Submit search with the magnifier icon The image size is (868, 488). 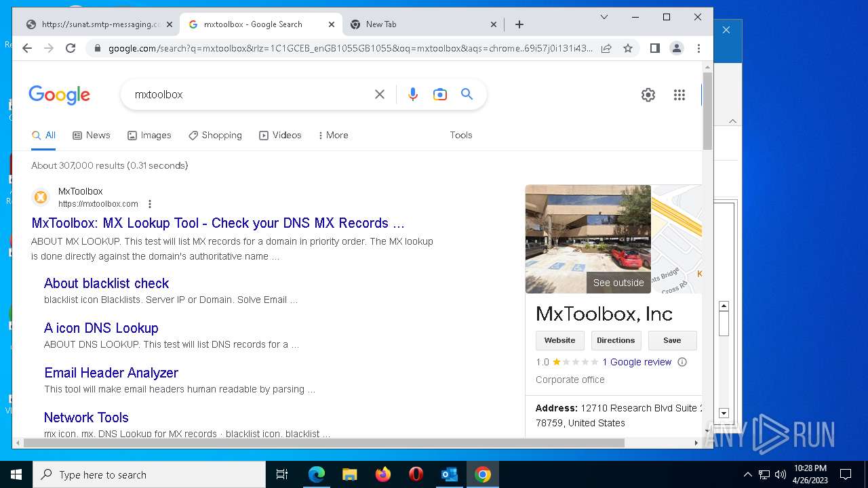pyautogui.click(x=467, y=94)
